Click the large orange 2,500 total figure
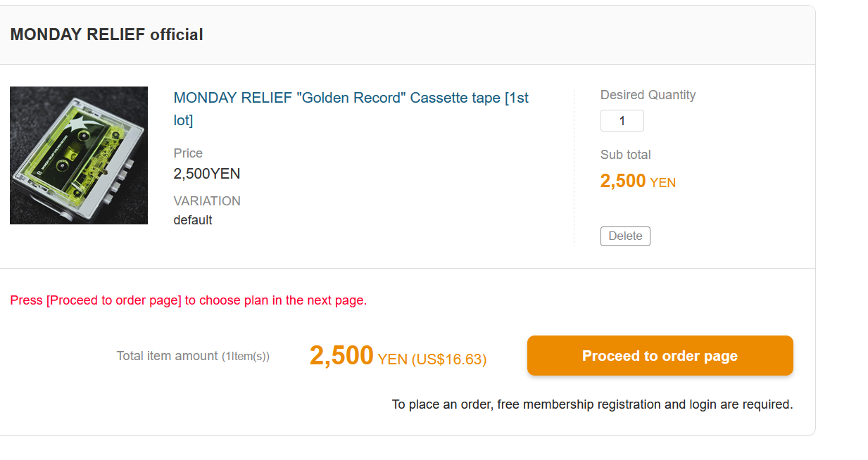This screenshot has height=460, width=868. tap(341, 356)
